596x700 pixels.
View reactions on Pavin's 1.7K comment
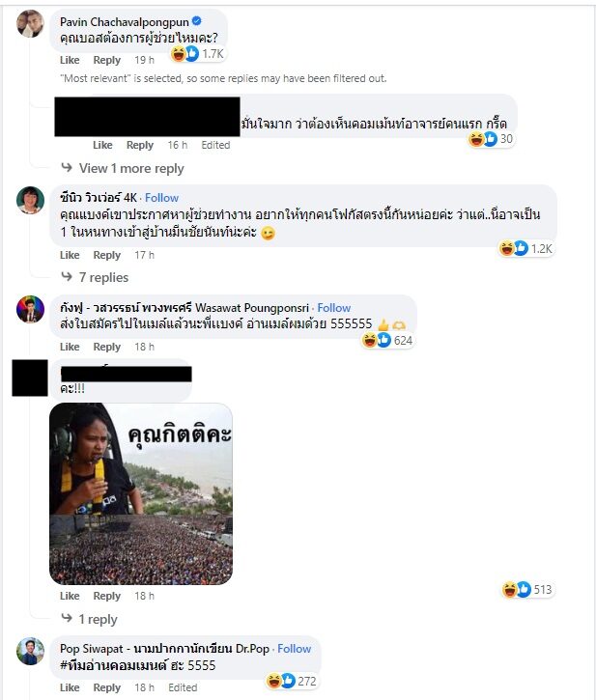point(197,54)
